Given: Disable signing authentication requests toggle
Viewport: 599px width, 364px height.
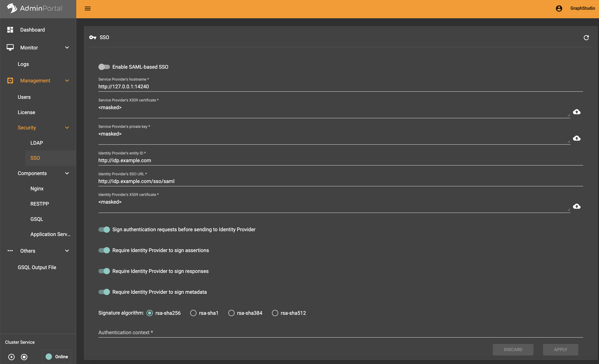Looking at the screenshot, I should 104,230.
